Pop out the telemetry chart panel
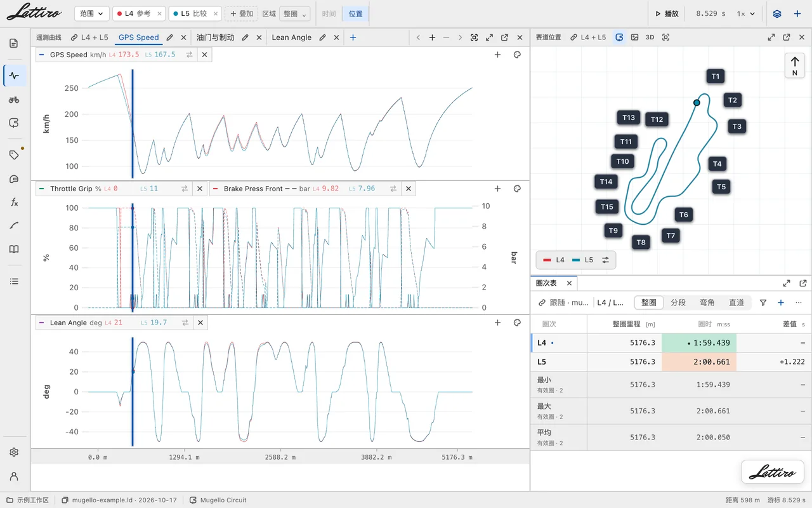The image size is (812, 508). click(504, 37)
